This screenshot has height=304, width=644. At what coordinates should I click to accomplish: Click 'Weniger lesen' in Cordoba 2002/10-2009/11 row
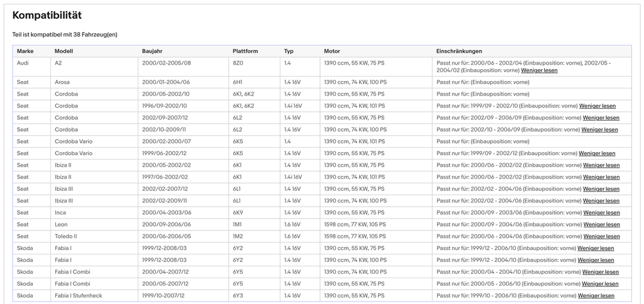pyautogui.click(x=599, y=129)
